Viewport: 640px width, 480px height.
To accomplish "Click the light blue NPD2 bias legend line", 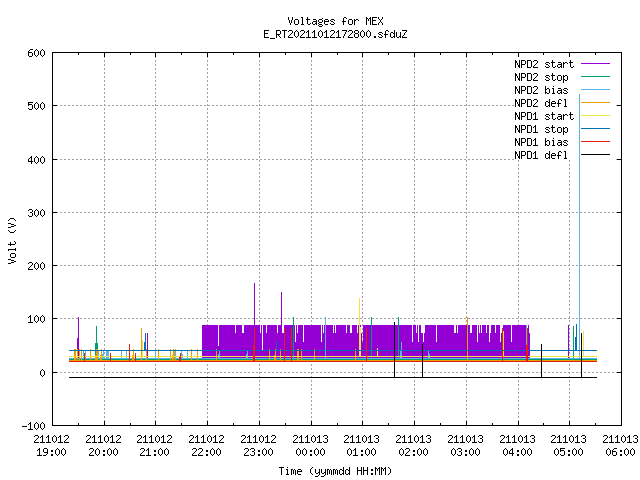I will tap(596, 90).
